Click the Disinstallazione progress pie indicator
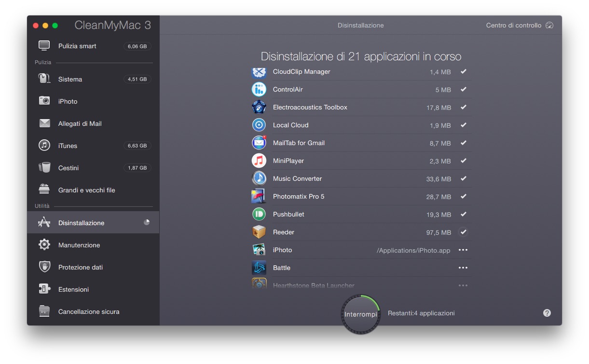The image size is (589, 364). [x=147, y=222]
